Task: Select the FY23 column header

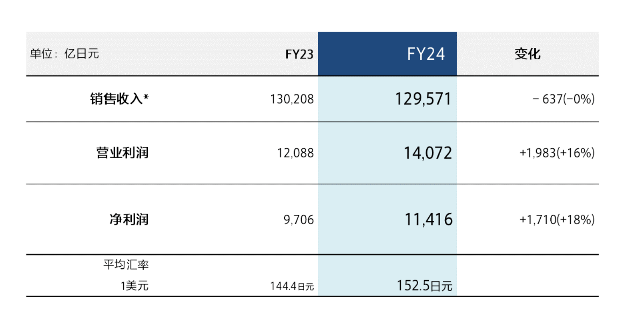Action: tap(299, 55)
